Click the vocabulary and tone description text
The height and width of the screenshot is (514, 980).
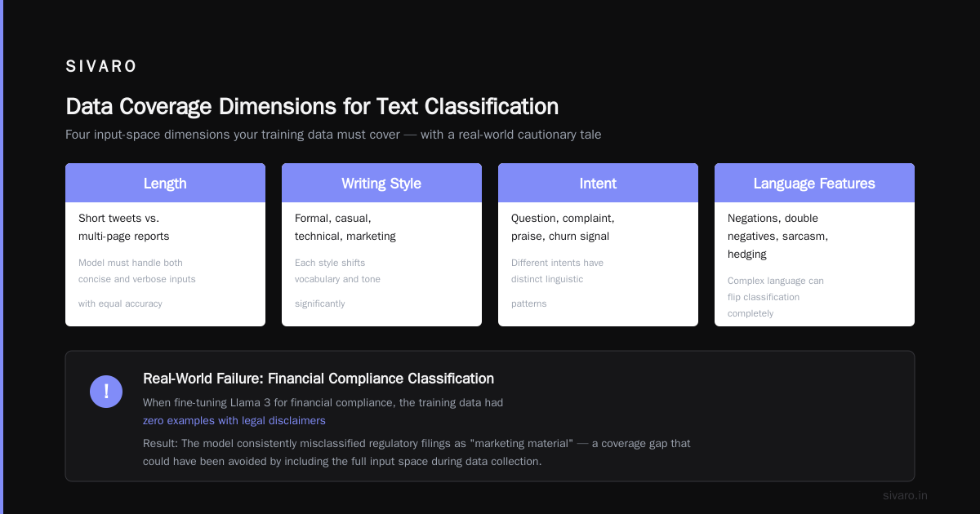point(337,283)
